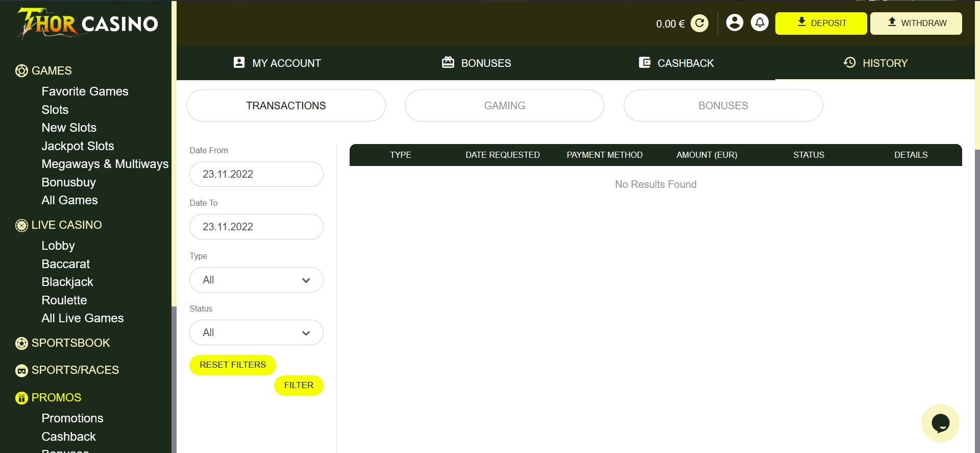Click the Date From field
980x453 pixels.
click(256, 174)
